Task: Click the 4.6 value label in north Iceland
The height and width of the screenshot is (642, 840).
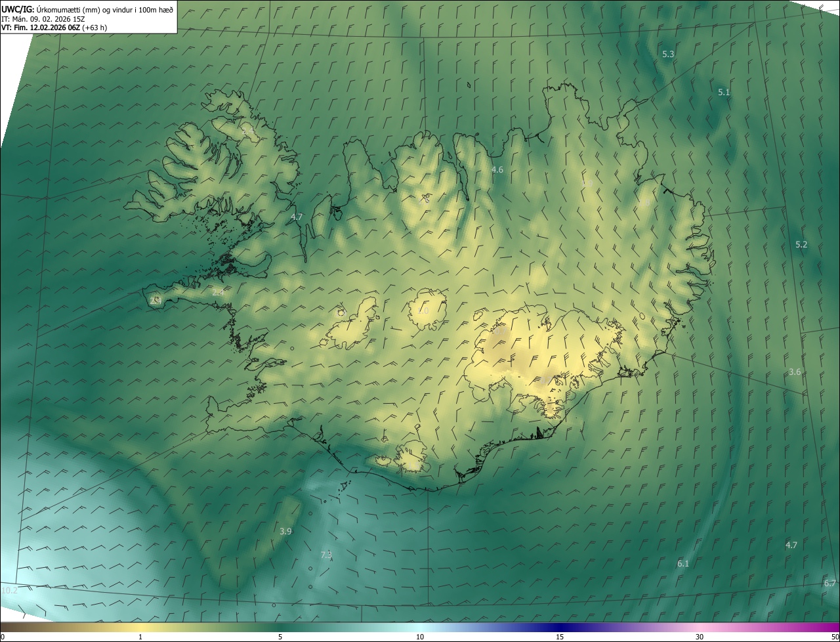Action: pyautogui.click(x=497, y=170)
